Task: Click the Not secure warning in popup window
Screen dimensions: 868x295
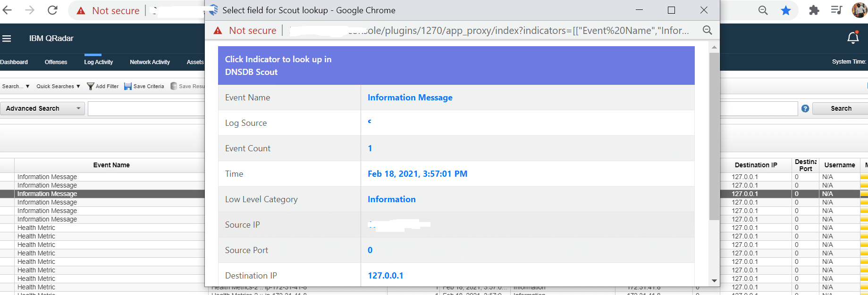Action: click(245, 31)
